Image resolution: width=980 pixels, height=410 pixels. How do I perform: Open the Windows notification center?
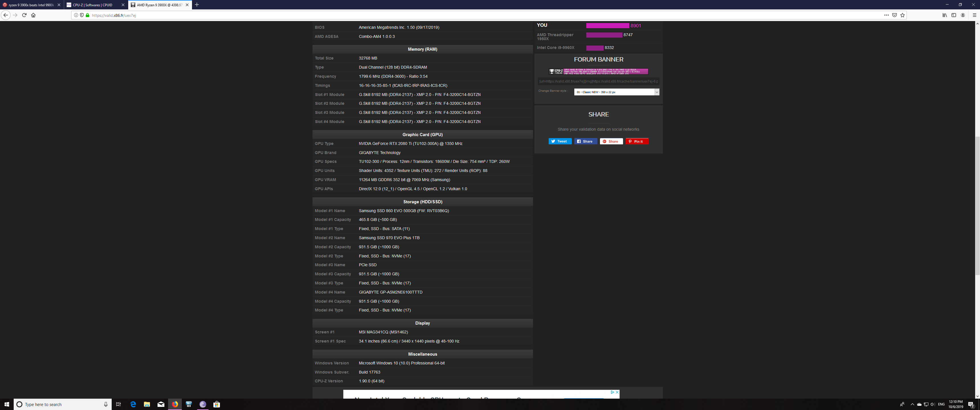[x=971, y=404]
